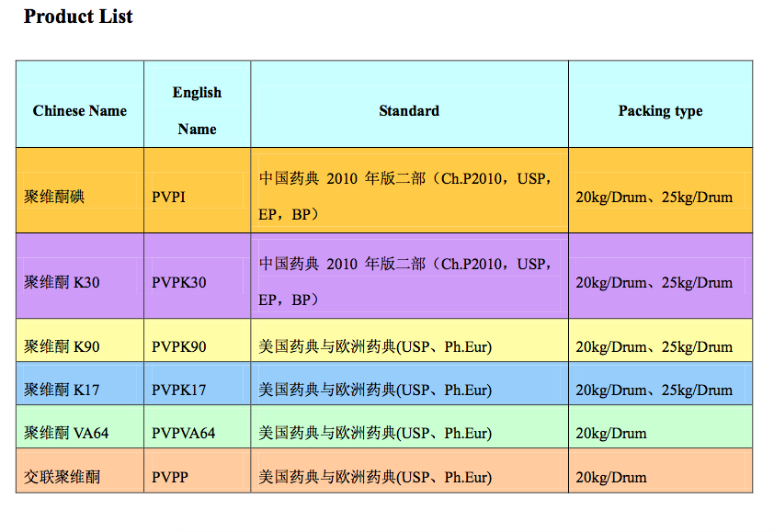
Task: Select the Standard cell in the PVPK30 row
Action: tap(410, 276)
